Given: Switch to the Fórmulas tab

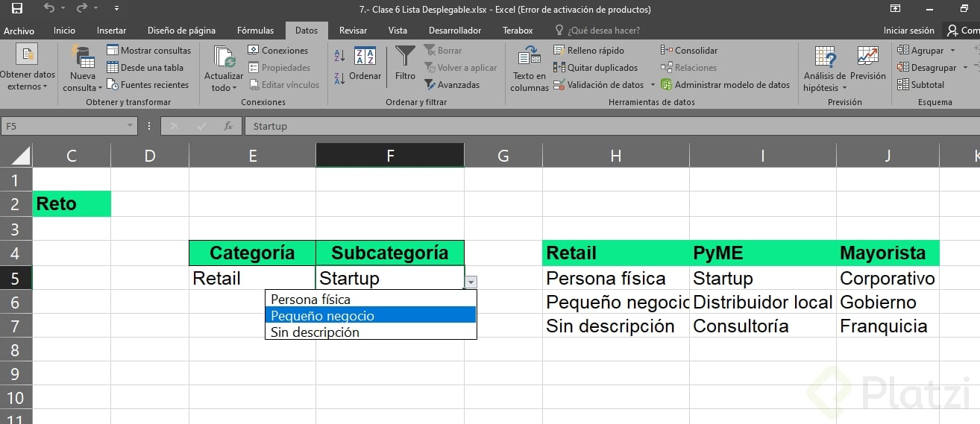Looking at the screenshot, I should 255,31.
